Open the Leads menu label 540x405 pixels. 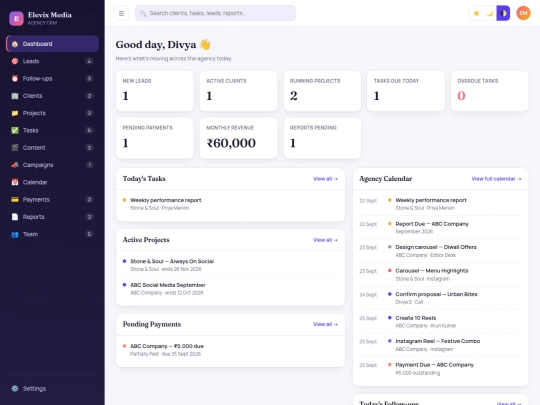[x=31, y=61]
